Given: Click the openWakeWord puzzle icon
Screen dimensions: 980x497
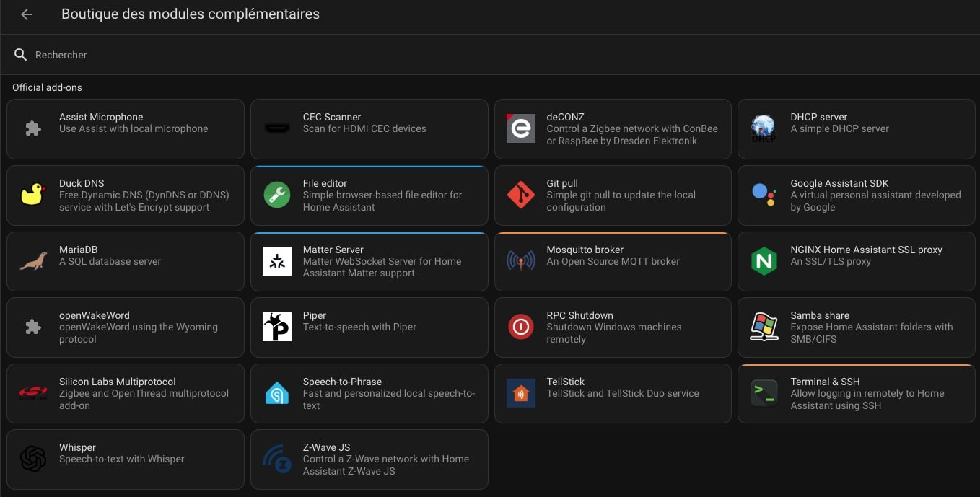Looking at the screenshot, I should click(x=33, y=327).
